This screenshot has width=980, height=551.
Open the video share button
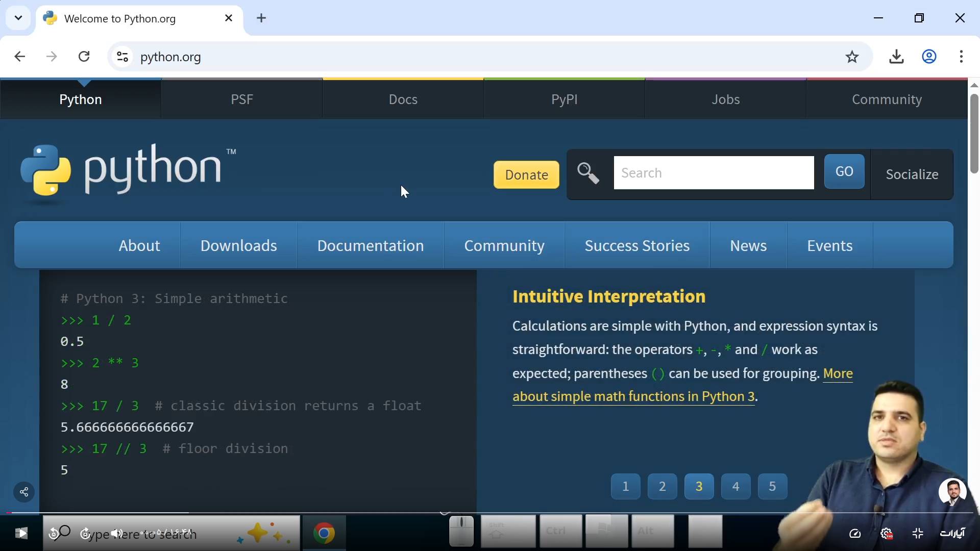pos(24,492)
